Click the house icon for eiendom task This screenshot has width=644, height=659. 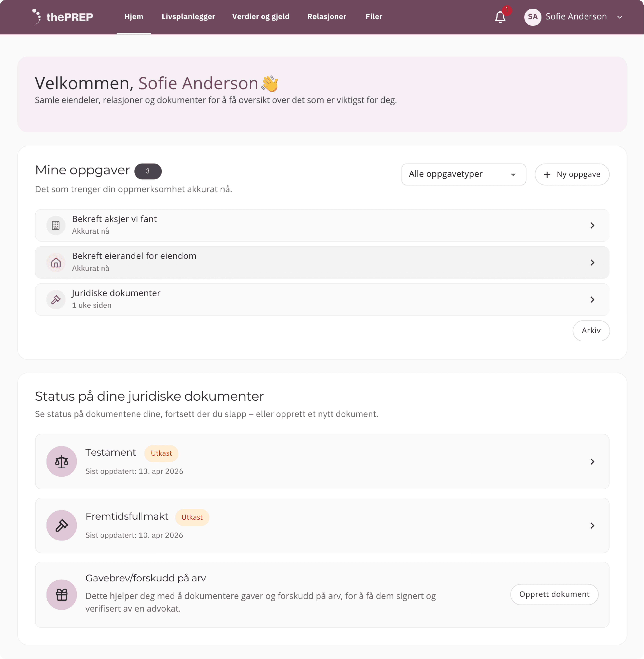pos(56,263)
